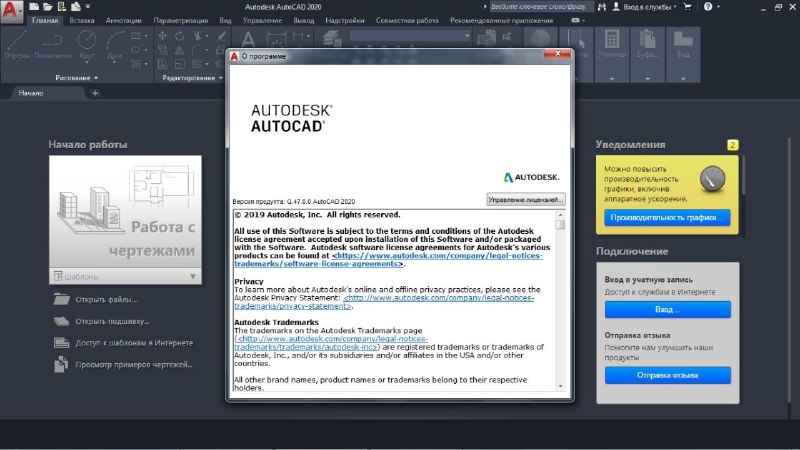The height and width of the screenshot is (450, 800).
Task: Click the Open file icon in quick access toolbar
Action: click(x=48, y=7)
